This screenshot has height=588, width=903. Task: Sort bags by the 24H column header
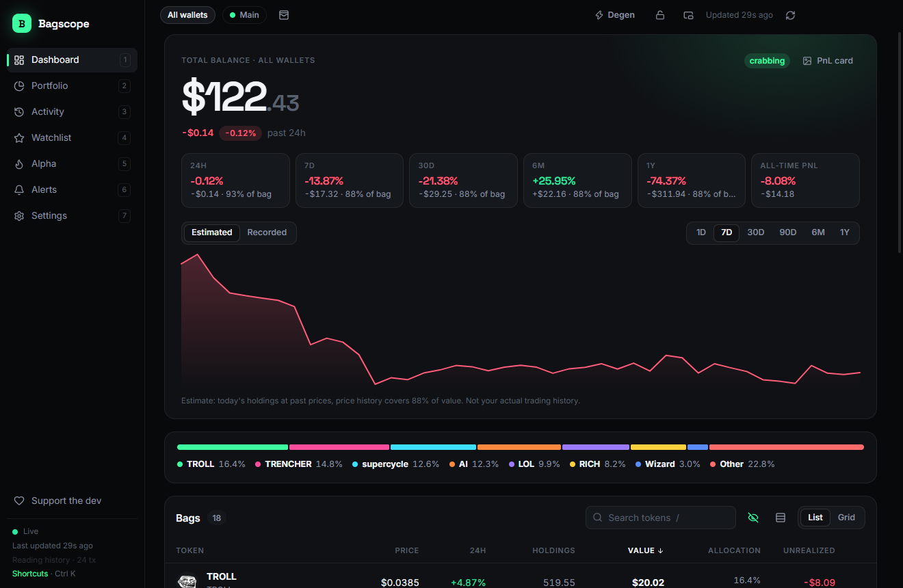[478, 550]
